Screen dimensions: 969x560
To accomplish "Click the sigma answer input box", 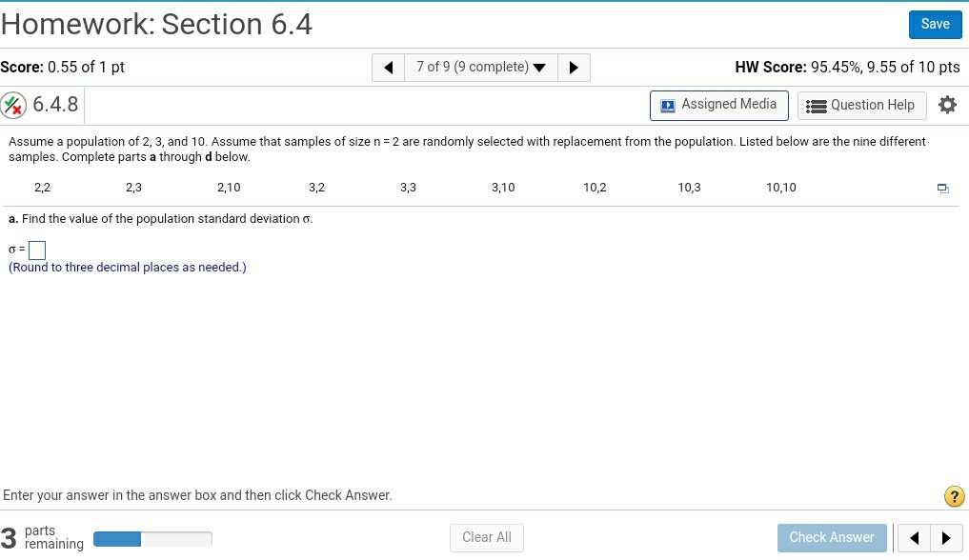I will tap(37, 250).
